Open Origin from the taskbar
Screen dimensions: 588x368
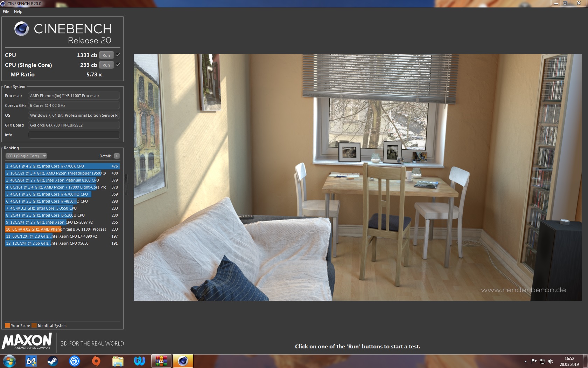[x=96, y=361]
